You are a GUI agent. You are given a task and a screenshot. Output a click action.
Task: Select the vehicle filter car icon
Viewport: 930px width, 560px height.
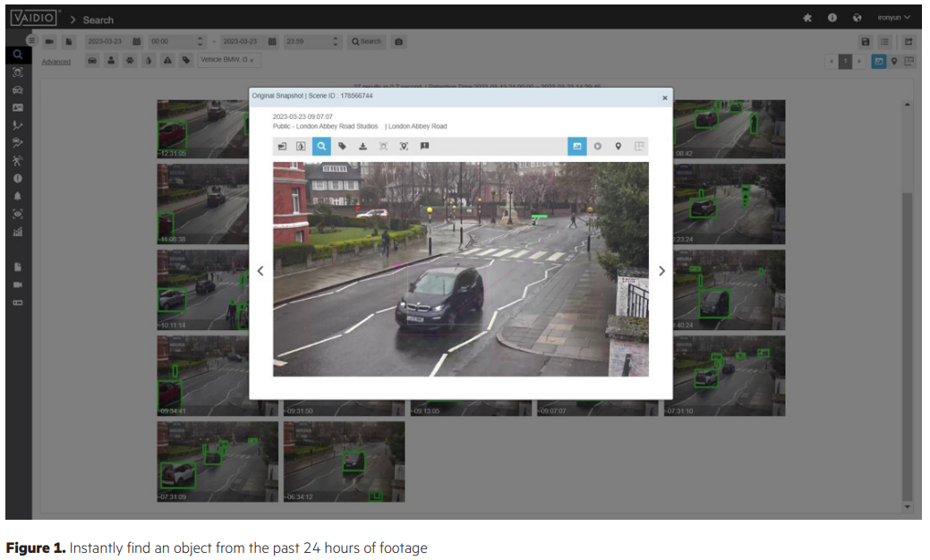(92, 61)
